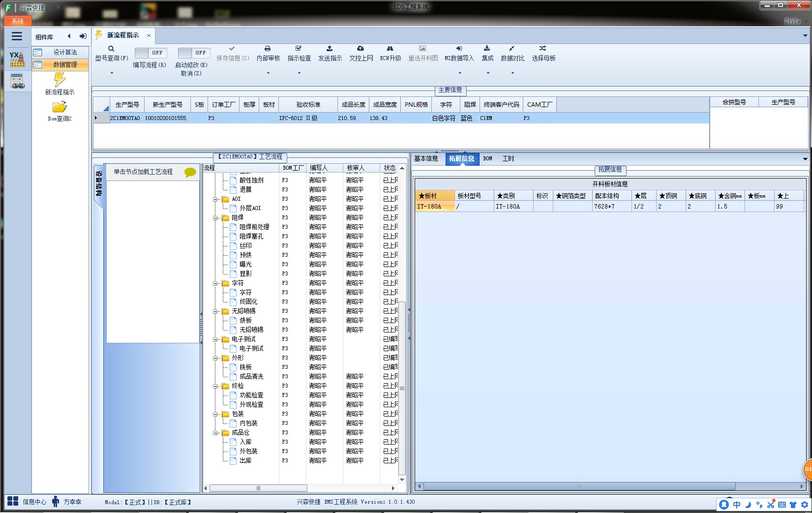Image resolution: width=812 pixels, height=513 pixels.
Task: Click the 文控上网 cloud upload icon
Action: coord(361,48)
